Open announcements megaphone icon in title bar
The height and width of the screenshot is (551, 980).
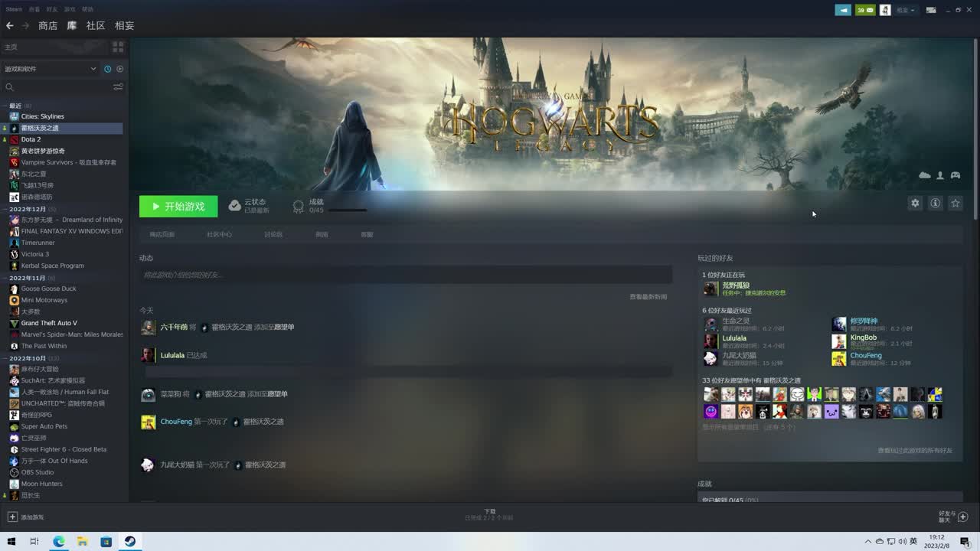coord(843,10)
